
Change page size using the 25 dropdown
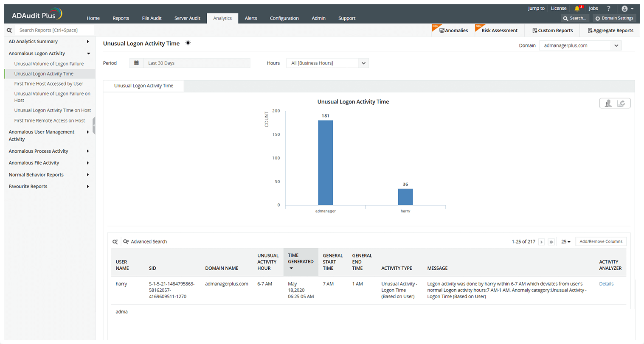tap(565, 241)
